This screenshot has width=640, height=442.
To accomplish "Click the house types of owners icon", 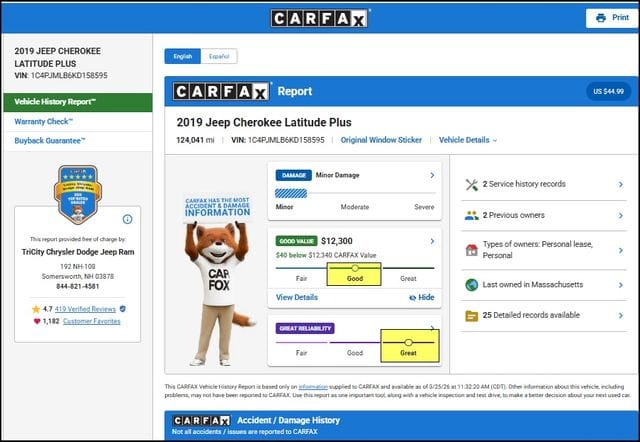I will [471, 249].
